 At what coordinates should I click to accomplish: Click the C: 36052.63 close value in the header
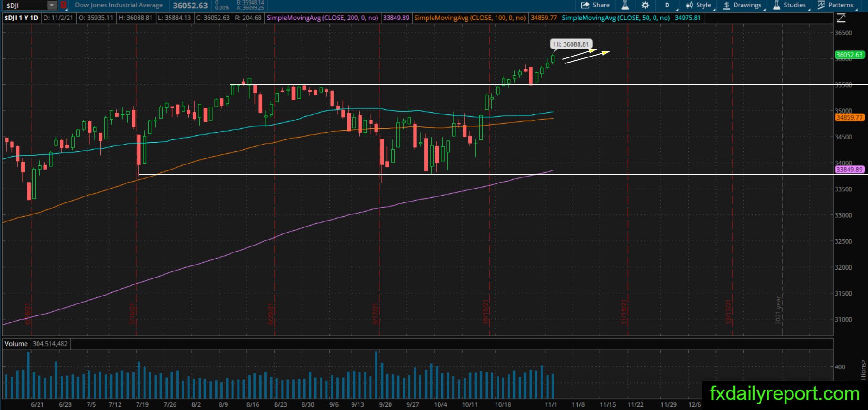point(213,18)
